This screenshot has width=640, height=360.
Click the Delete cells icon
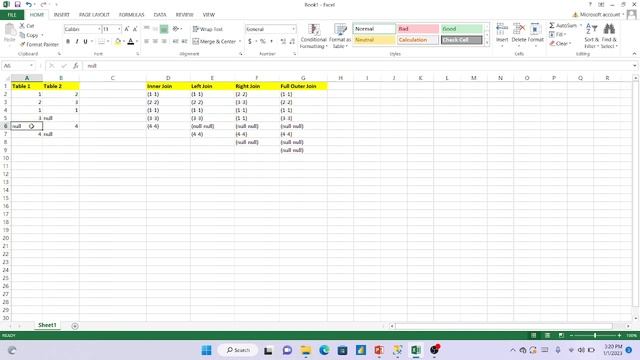[x=518, y=29]
